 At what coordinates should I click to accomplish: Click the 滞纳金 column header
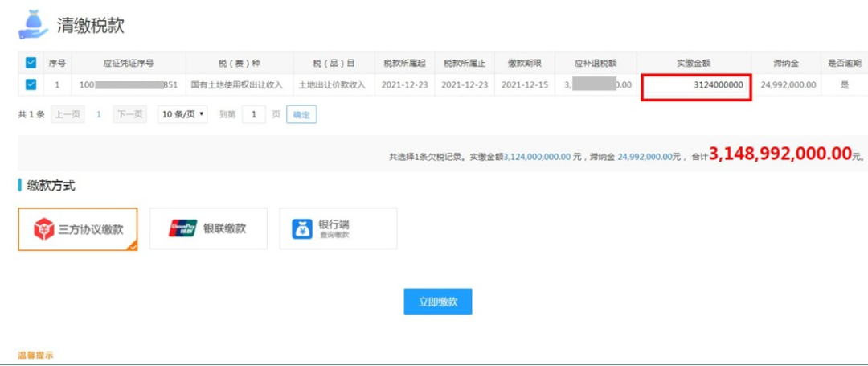point(786,63)
